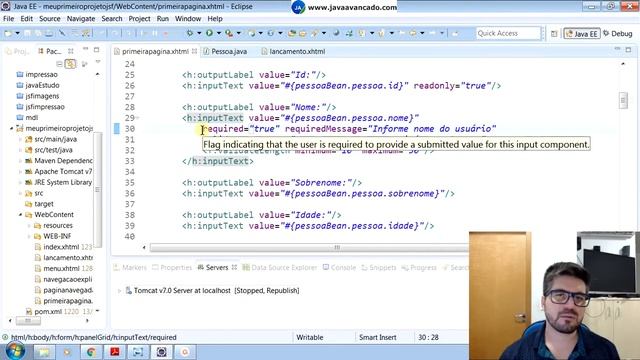640x360 pixels.
Task: Open the Project menu
Action: tap(140, 19)
